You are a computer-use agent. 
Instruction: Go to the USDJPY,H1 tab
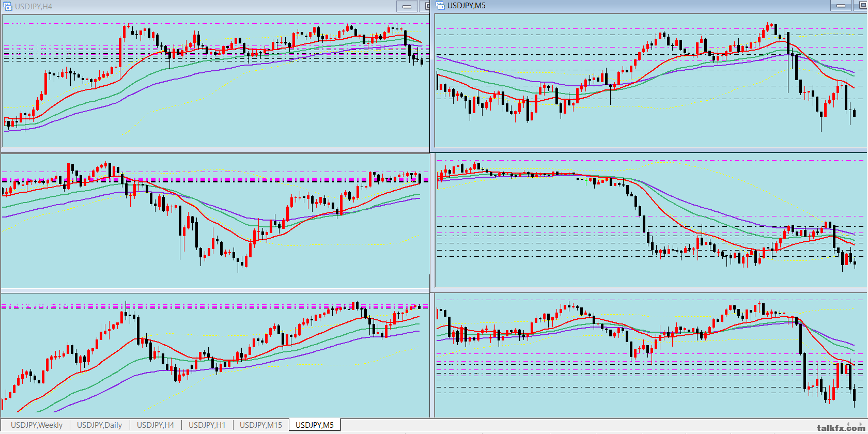[x=207, y=425]
